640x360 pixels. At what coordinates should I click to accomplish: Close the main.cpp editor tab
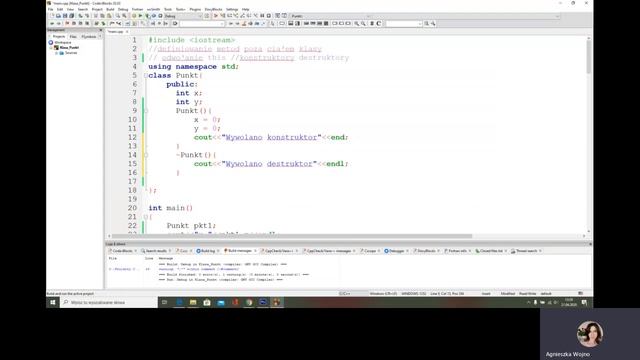coord(127,31)
